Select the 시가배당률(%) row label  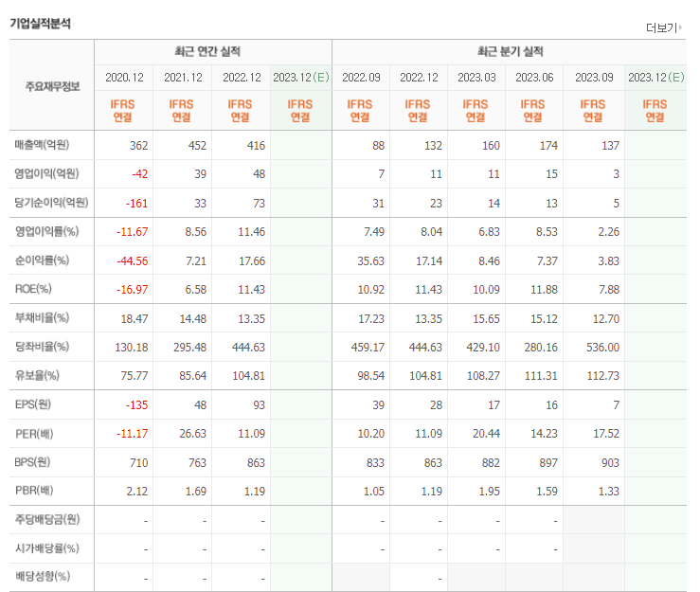[46, 547]
